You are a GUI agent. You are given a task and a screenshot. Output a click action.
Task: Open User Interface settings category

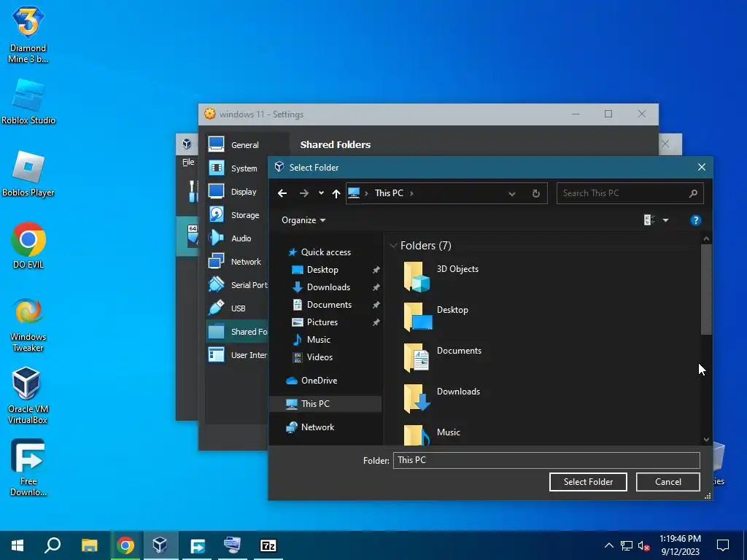coord(237,355)
